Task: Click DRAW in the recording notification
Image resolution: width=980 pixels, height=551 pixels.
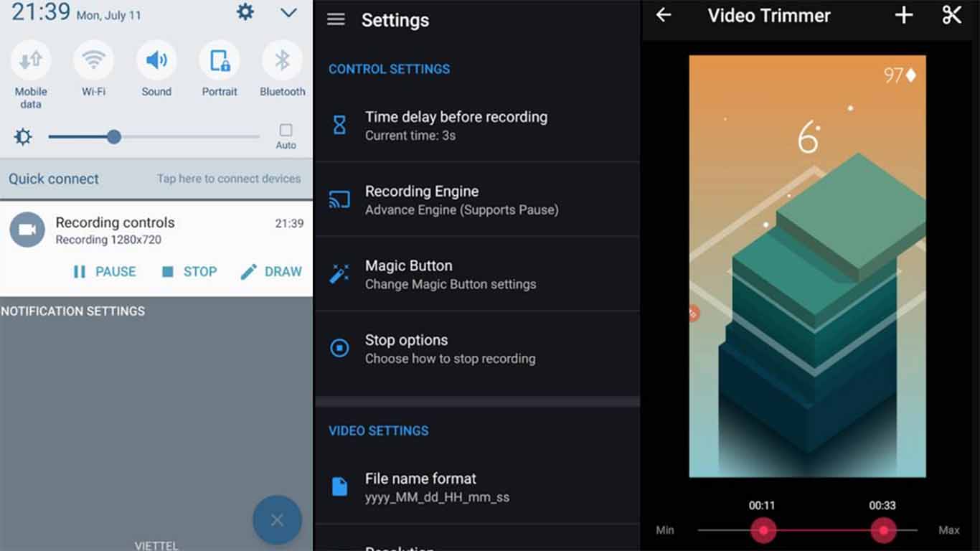Action: pos(270,271)
